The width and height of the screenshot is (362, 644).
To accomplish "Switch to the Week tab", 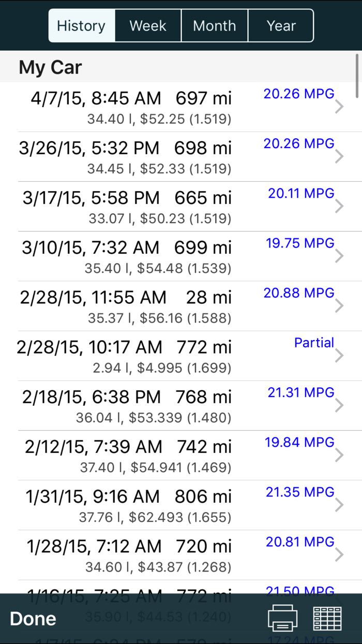I will [148, 25].
